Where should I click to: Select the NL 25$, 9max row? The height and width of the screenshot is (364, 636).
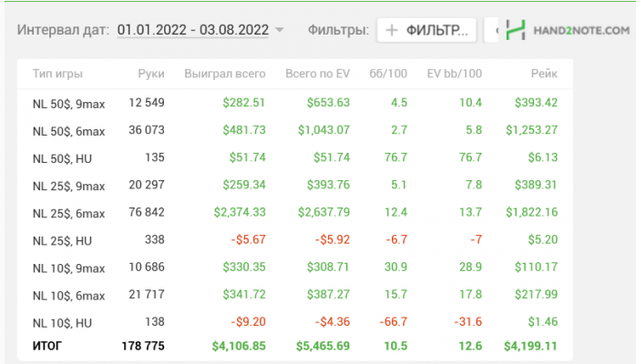point(68,186)
